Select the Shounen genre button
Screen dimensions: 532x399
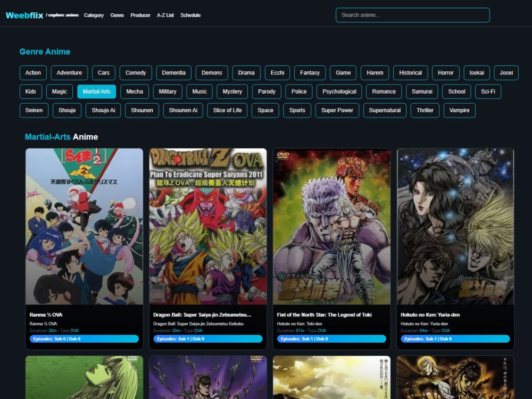[x=142, y=110]
